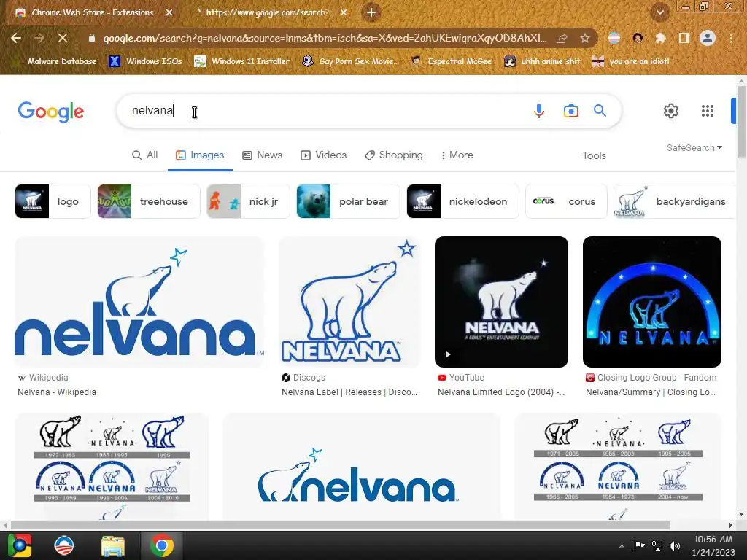Switch to All search results
The height and width of the screenshot is (560, 747).
pos(145,155)
